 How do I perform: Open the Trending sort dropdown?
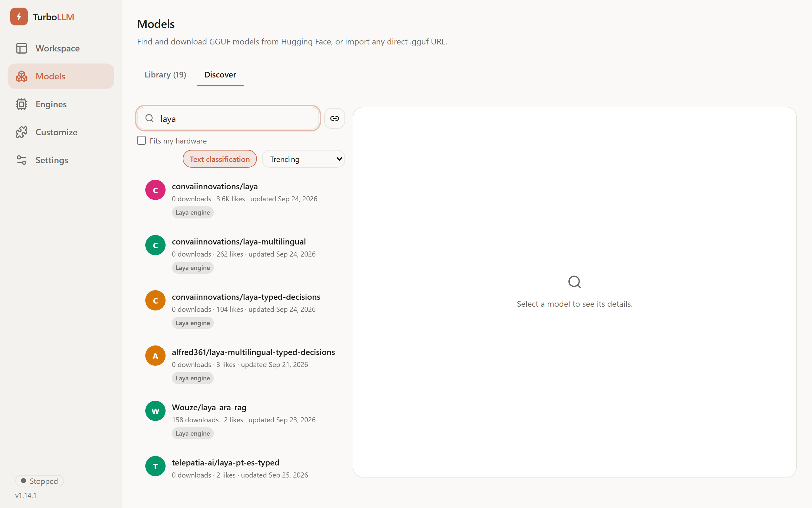point(303,159)
